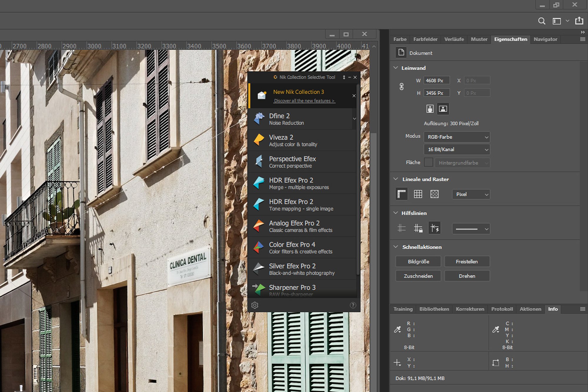Dismiss the New Nik Collection 3 banner

click(x=354, y=96)
